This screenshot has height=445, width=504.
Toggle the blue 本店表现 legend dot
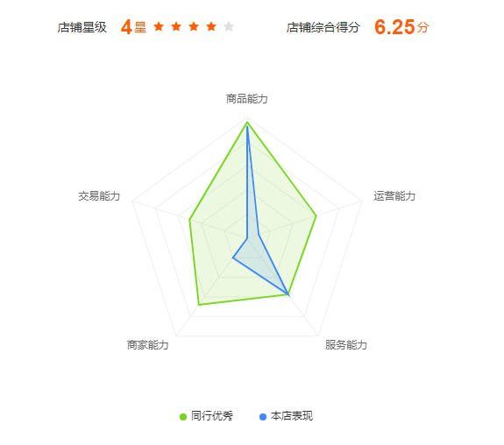point(263,417)
